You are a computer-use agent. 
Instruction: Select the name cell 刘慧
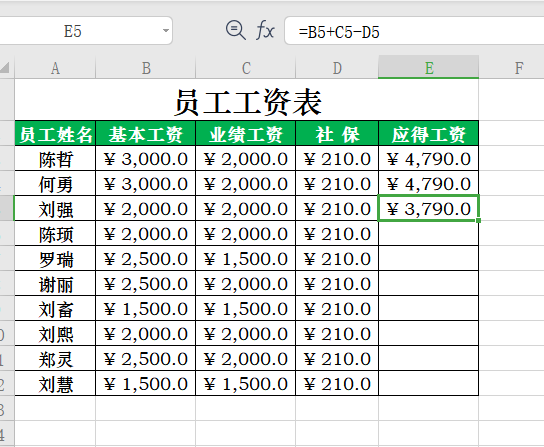pyautogui.click(x=55, y=383)
